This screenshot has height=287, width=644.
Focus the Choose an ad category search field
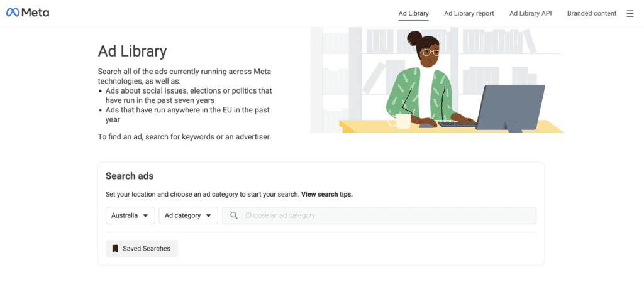379,215
